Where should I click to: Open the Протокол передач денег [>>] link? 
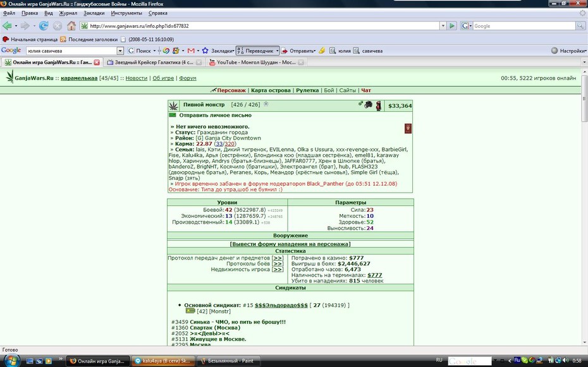point(278,258)
